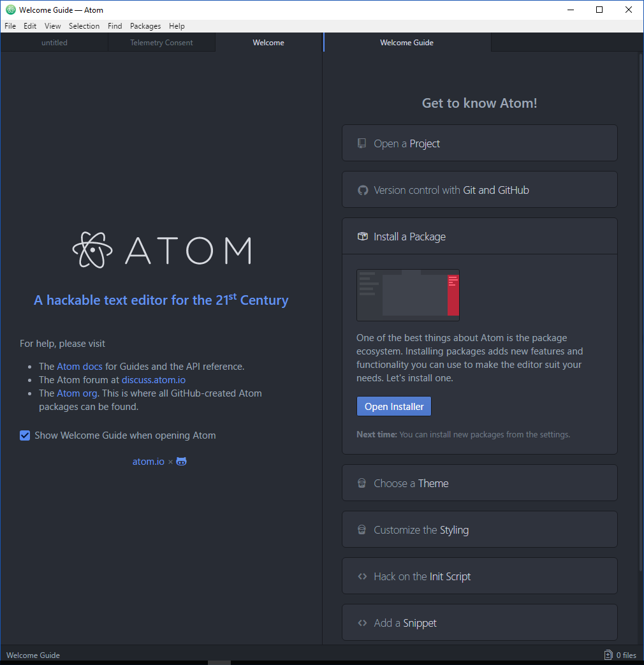Click the Atom logo in the Welcome pane
The height and width of the screenshot is (665, 644).
click(x=161, y=250)
